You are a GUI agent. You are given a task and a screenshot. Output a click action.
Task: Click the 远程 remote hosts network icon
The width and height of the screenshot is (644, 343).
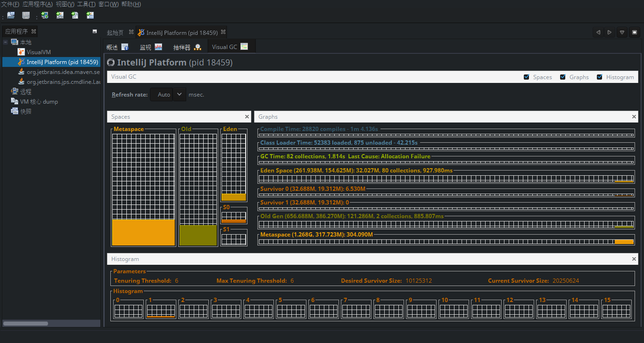point(15,91)
